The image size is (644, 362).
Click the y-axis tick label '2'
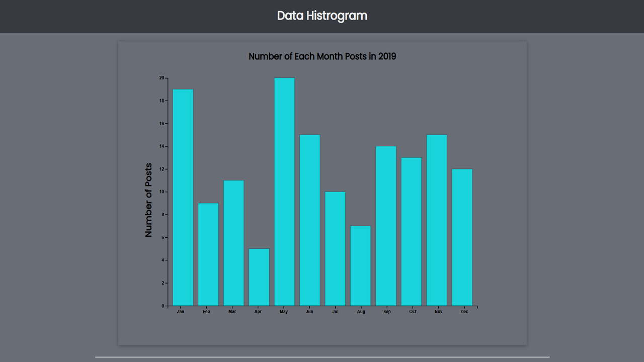163,283
